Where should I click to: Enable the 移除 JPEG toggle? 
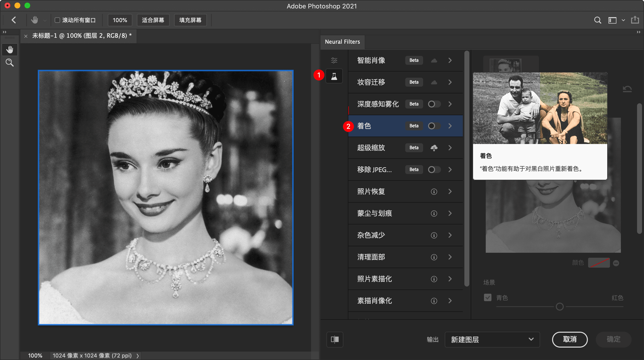click(x=434, y=170)
